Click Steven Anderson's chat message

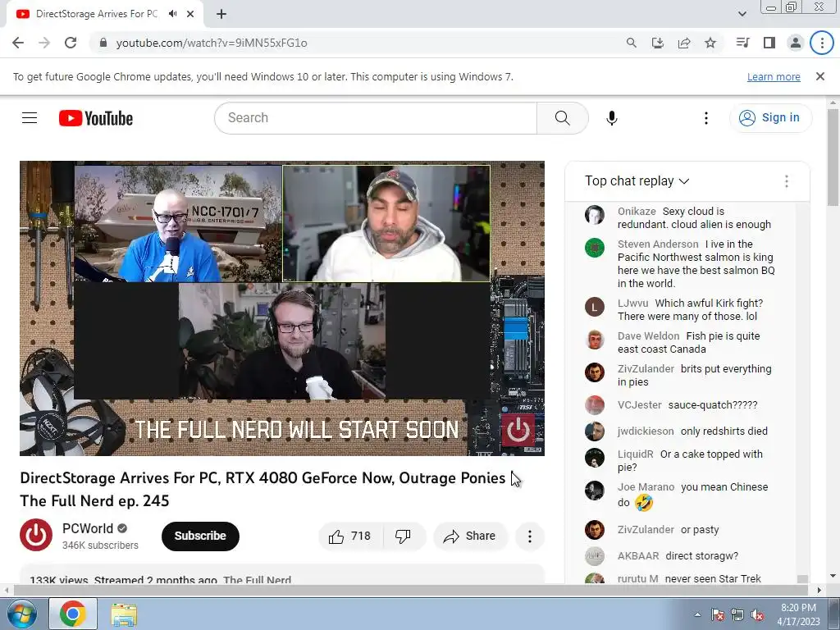coord(696,263)
